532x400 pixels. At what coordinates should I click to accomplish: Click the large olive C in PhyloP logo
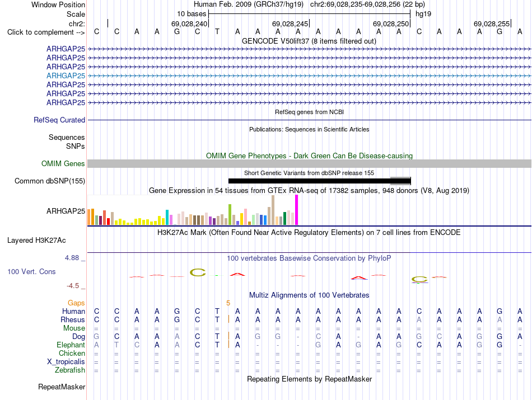coord(198,272)
